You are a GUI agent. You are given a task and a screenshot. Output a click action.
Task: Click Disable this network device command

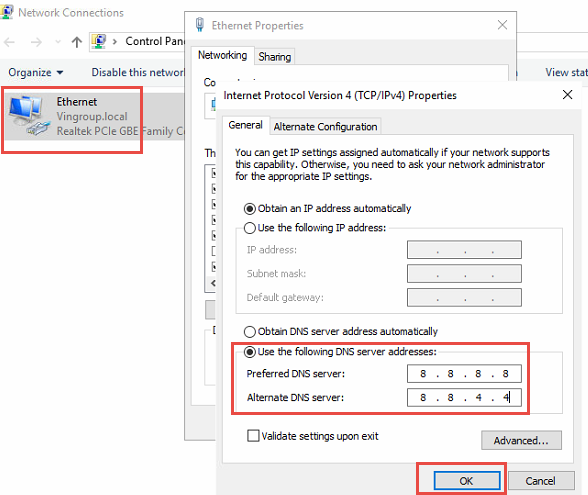[138, 72]
